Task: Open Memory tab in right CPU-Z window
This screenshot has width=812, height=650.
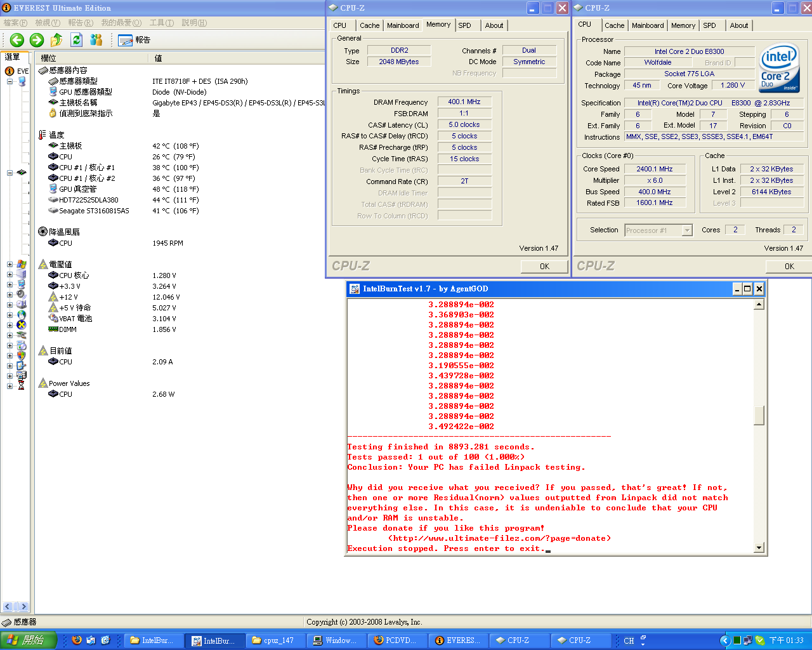Action: pos(683,25)
